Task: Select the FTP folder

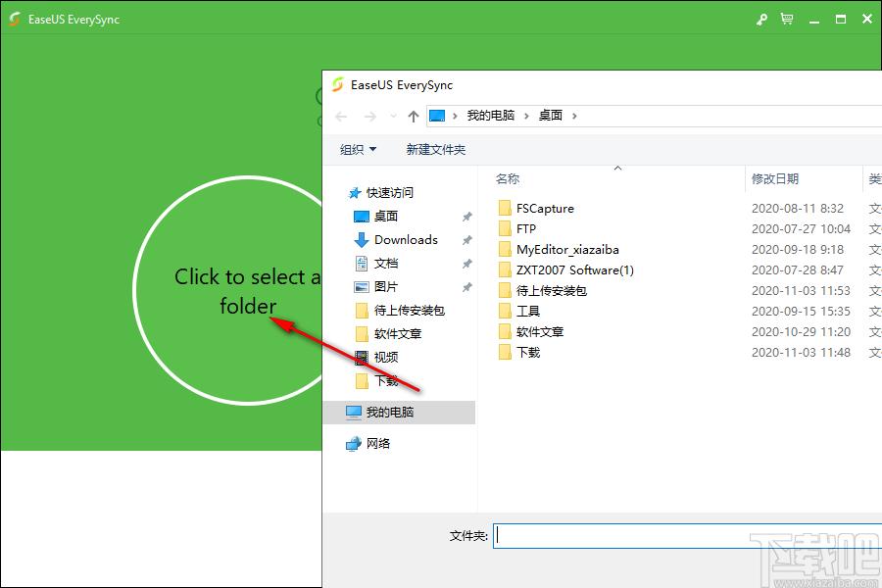Action: [x=526, y=229]
